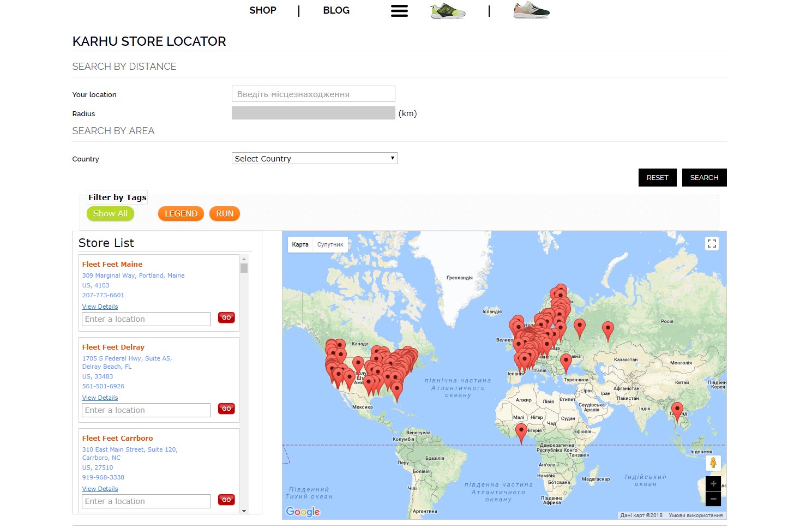Click store list scrollbar down arrow

point(244,511)
